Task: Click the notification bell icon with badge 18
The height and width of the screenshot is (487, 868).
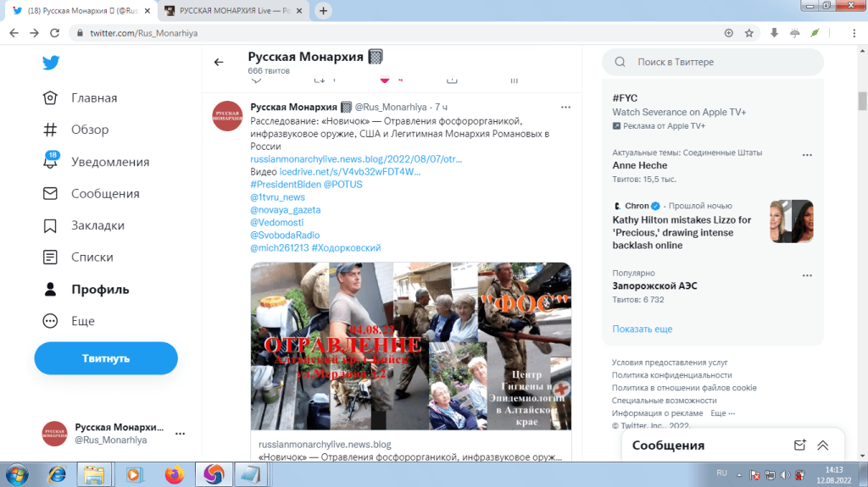Action: [50, 160]
